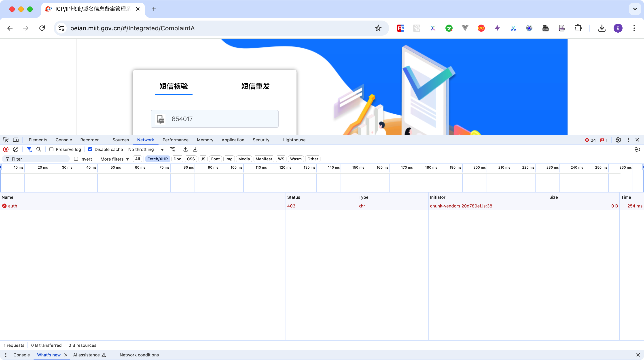Open No throttling dropdown
This screenshot has height=360, width=644.
[146, 149]
